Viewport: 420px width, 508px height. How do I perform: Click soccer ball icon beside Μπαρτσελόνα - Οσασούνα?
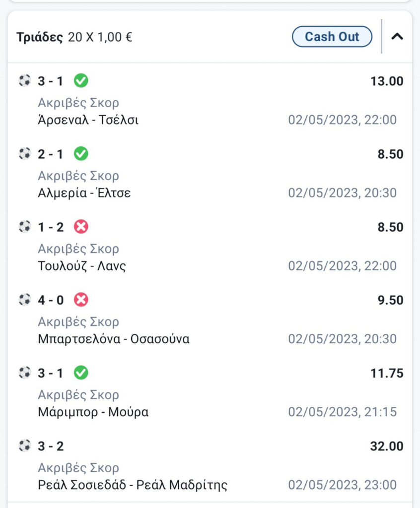click(24, 300)
